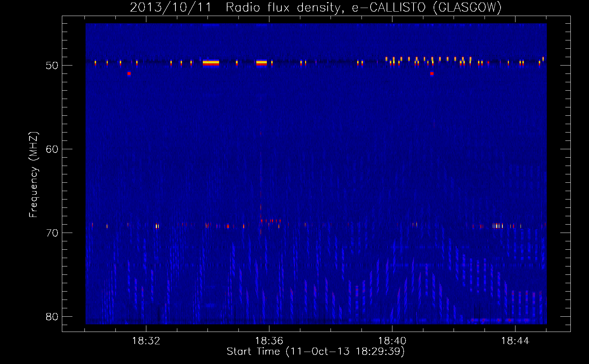Click the bright yellow burst just before 18:36 at 50 MHz

coord(261,63)
